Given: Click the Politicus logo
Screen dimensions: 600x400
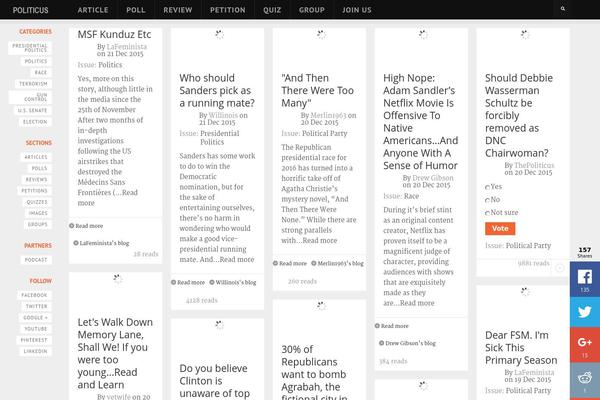Looking at the screenshot, I should tap(30, 10).
